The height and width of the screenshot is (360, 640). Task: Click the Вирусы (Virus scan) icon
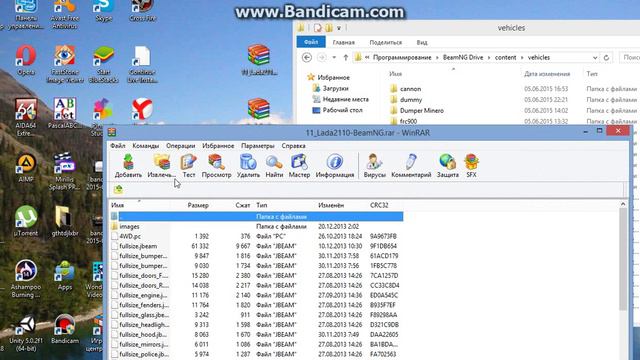click(374, 166)
